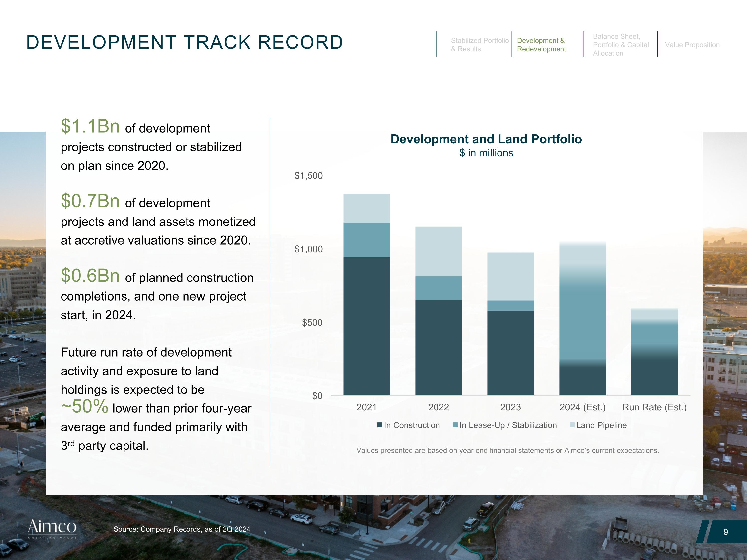Click the DEVELOPMENT TRACK RECORD heading
The image size is (747, 560).
click(185, 42)
